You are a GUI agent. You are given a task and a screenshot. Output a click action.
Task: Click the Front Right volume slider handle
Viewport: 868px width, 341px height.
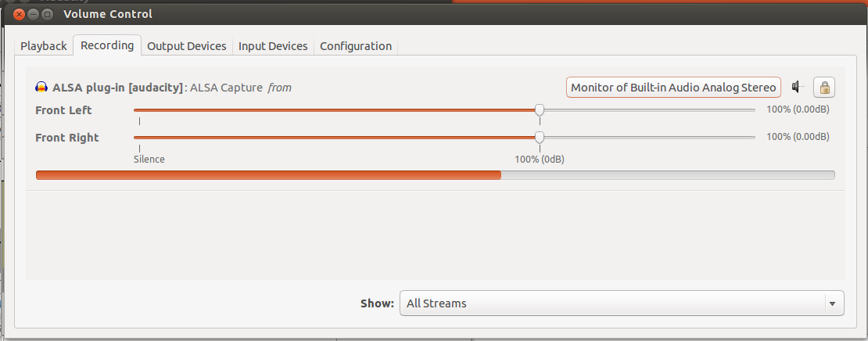tap(540, 137)
